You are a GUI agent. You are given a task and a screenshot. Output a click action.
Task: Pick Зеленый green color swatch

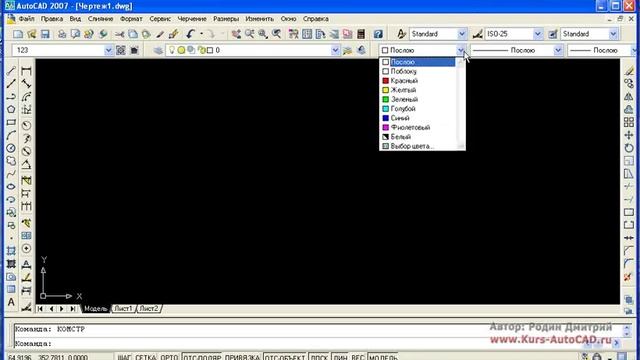click(386, 99)
